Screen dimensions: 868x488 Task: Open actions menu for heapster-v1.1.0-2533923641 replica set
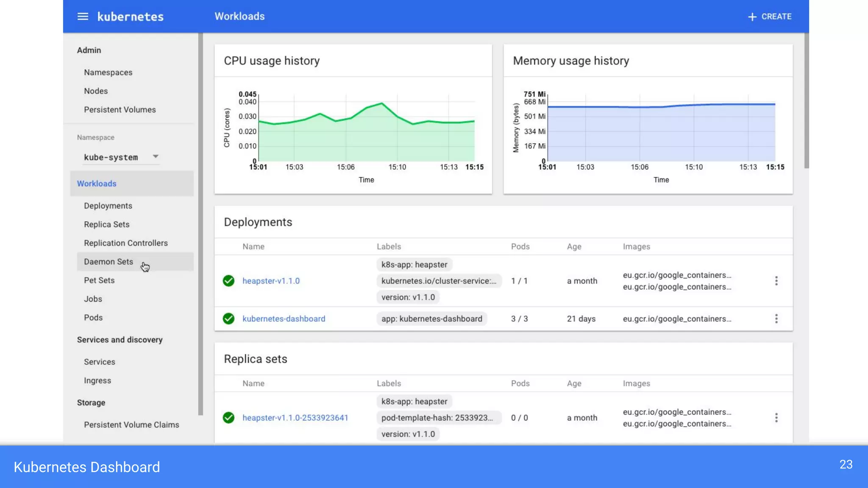(776, 418)
